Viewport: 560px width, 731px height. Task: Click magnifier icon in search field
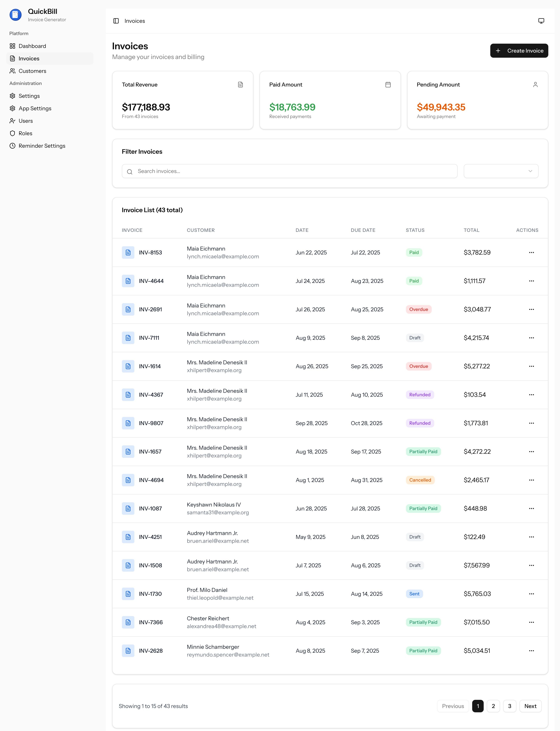pyautogui.click(x=130, y=171)
